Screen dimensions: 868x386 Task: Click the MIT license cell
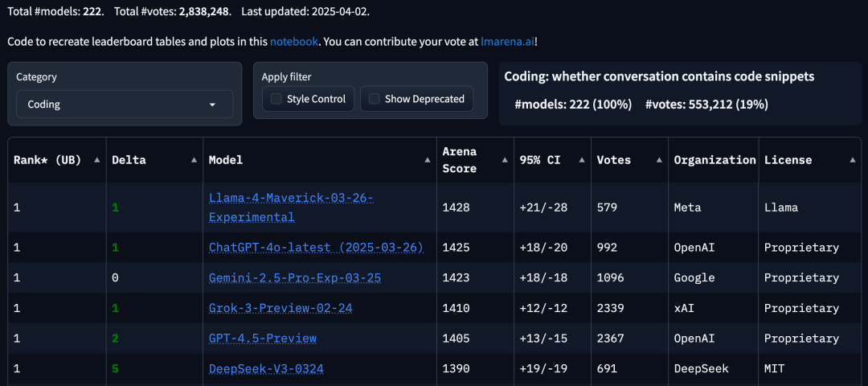[810, 369]
